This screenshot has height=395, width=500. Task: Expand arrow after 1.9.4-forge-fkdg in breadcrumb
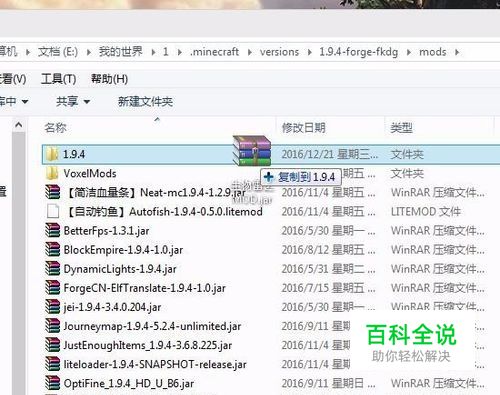409,52
